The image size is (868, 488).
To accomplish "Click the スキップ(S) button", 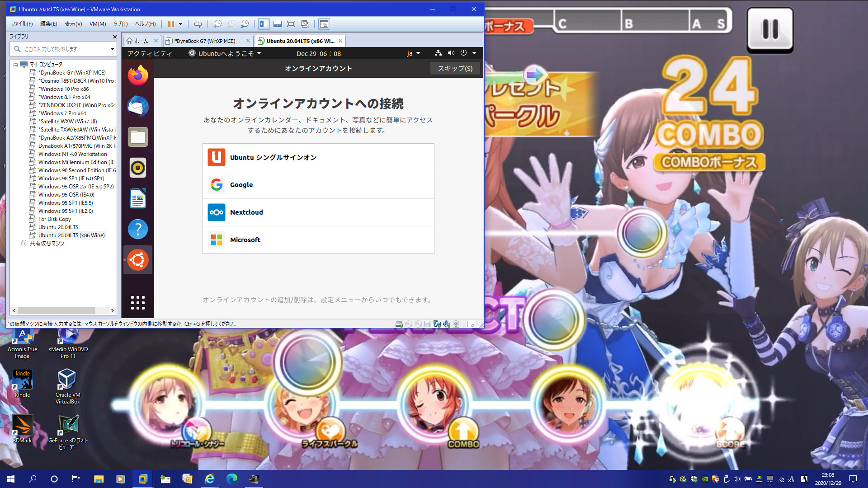I will [x=455, y=68].
